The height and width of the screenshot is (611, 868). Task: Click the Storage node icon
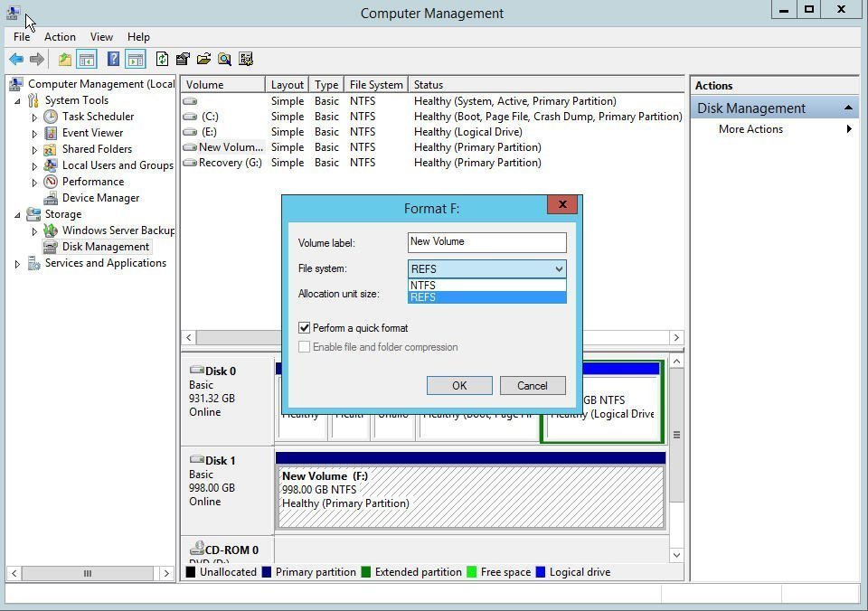33,214
